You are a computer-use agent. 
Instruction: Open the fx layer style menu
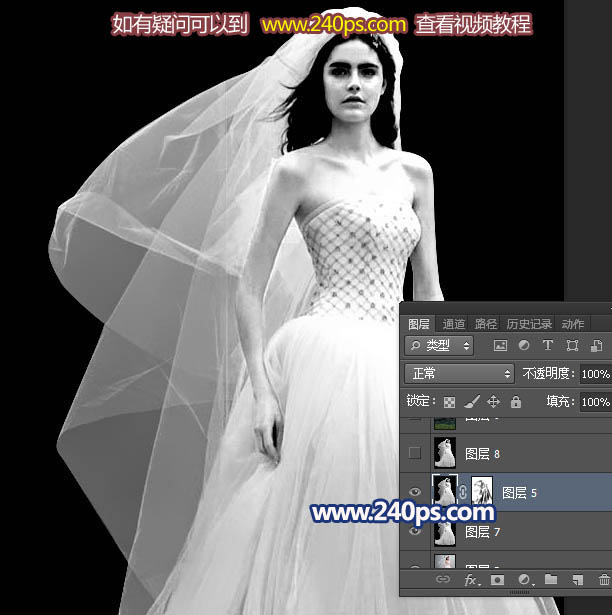471,580
